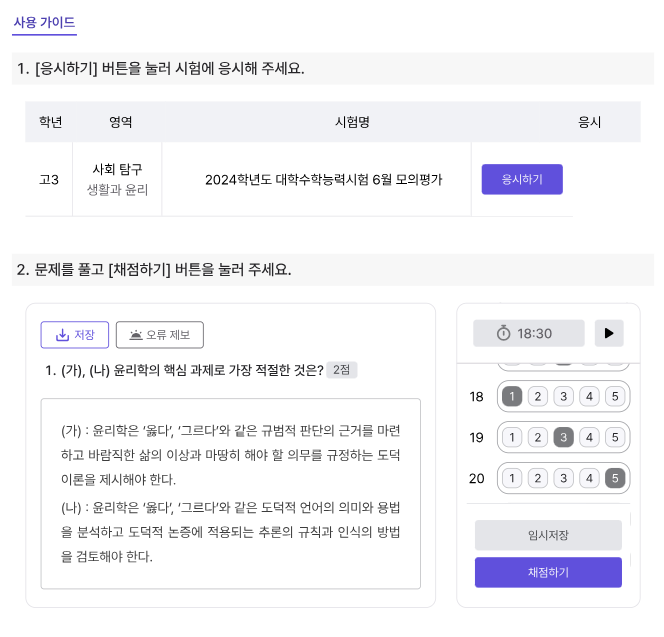Select answer 1 for question 20
664x637 pixels.
pyautogui.click(x=512, y=478)
